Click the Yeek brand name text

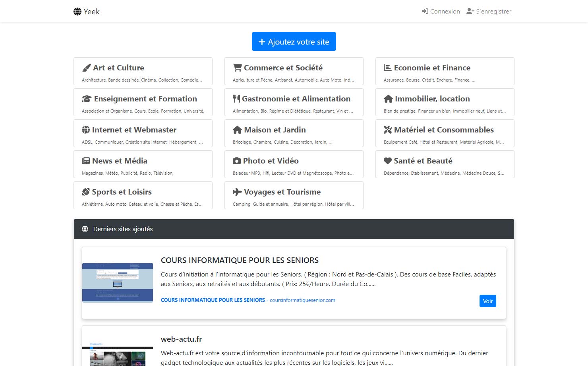[91, 12]
